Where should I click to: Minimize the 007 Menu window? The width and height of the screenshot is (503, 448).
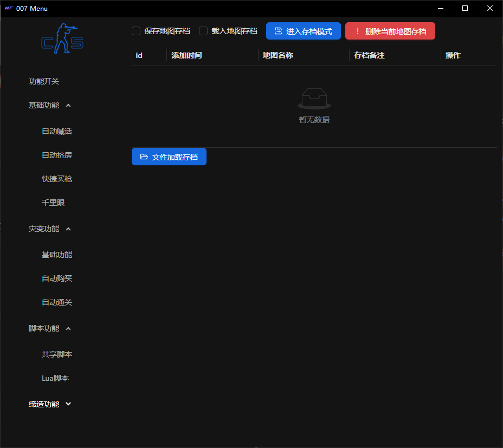tap(441, 8)
